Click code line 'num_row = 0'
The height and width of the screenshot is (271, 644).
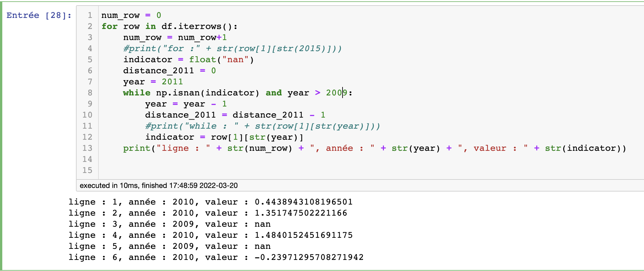(x=131, y=15)
